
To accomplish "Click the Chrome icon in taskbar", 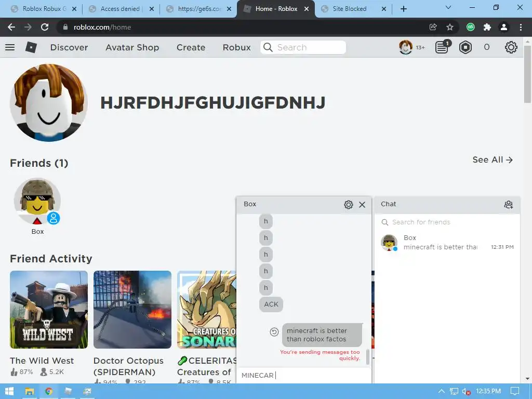I will 49,391.
